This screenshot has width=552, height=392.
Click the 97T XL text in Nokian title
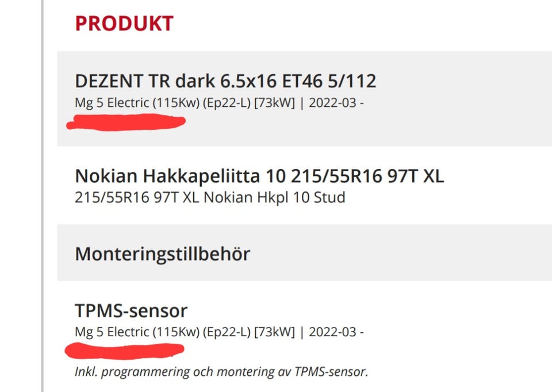415,176
